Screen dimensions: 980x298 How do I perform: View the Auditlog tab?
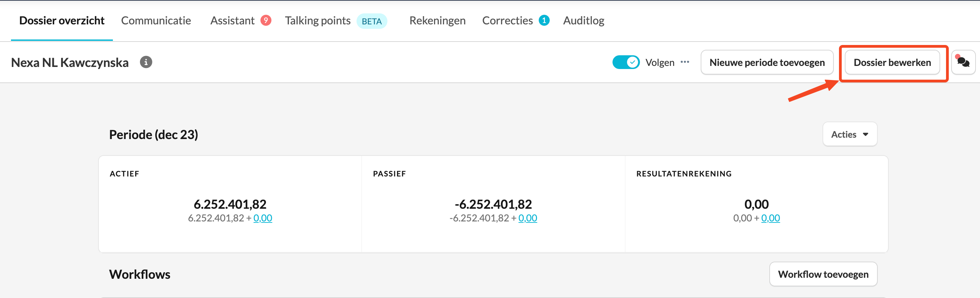tap(584, 21)
